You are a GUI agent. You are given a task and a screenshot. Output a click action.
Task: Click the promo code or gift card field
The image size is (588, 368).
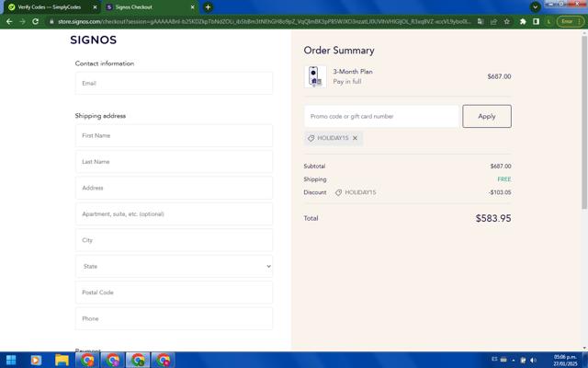point(381,117)
